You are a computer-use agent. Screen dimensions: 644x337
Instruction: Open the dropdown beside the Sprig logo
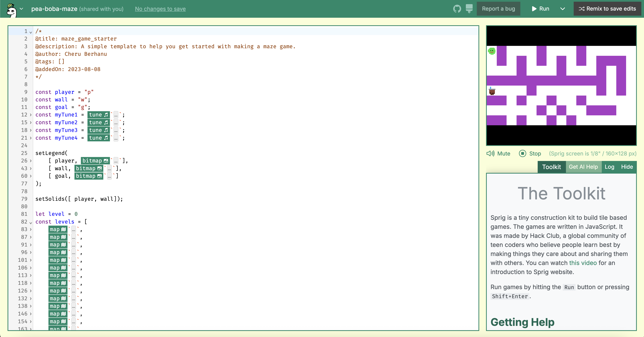pos(21,9)
